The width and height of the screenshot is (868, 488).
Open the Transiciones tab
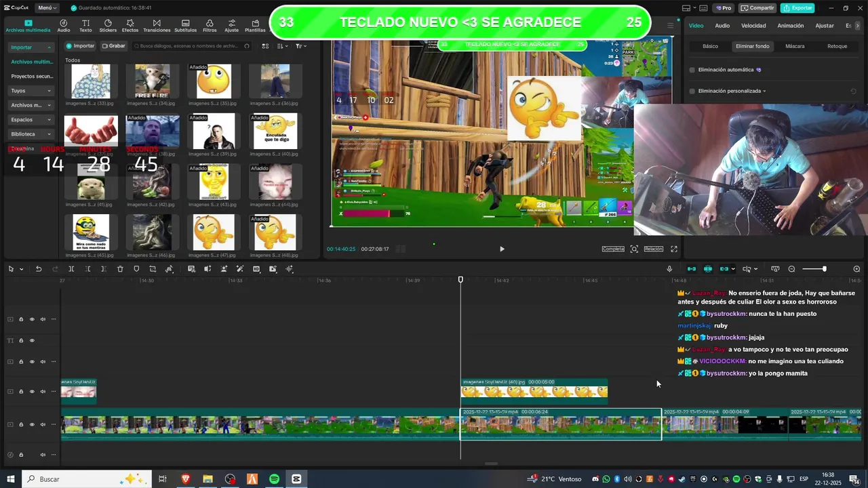coord(157,26)
